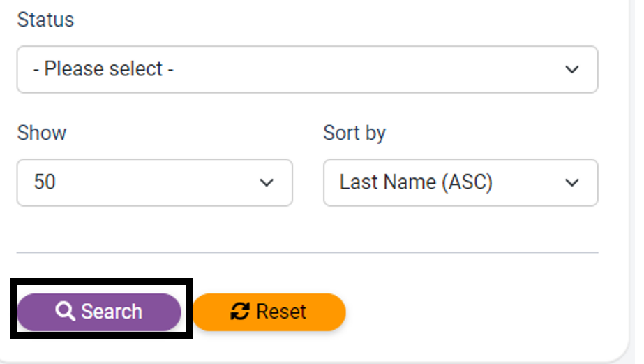
Task: Click the word "Search" on the purple button
Action: (x=112, y=312)
